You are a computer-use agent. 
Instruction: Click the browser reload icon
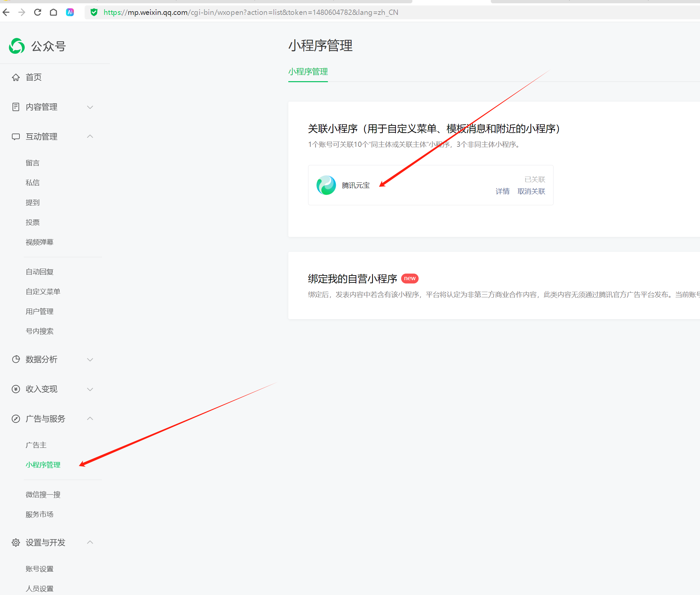(37, 13)
